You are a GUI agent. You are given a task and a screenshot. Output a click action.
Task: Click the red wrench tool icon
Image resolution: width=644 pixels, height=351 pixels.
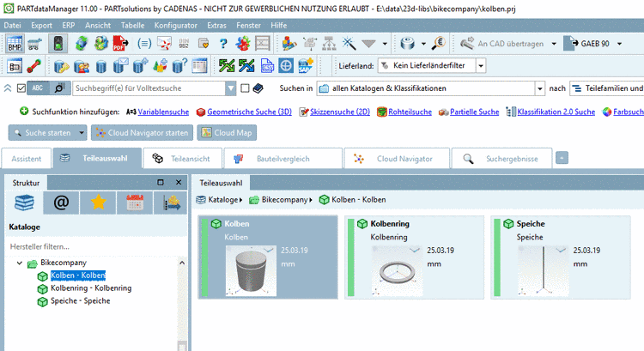pos(34,66)
